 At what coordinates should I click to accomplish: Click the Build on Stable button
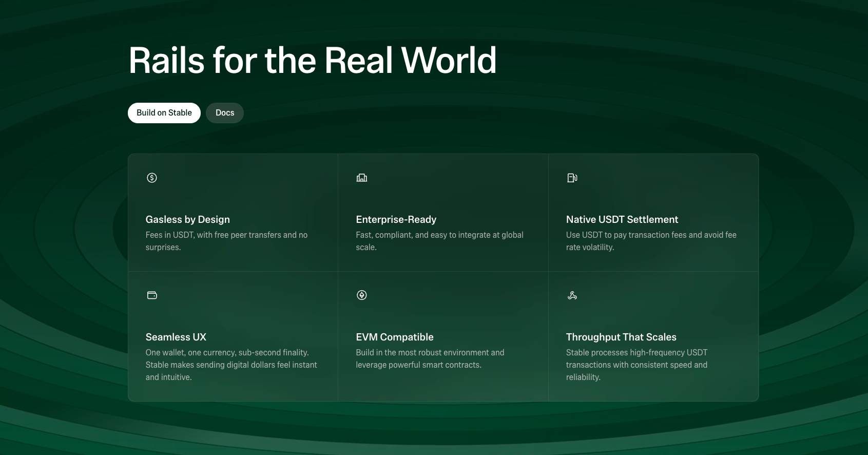tap(164, 113)
